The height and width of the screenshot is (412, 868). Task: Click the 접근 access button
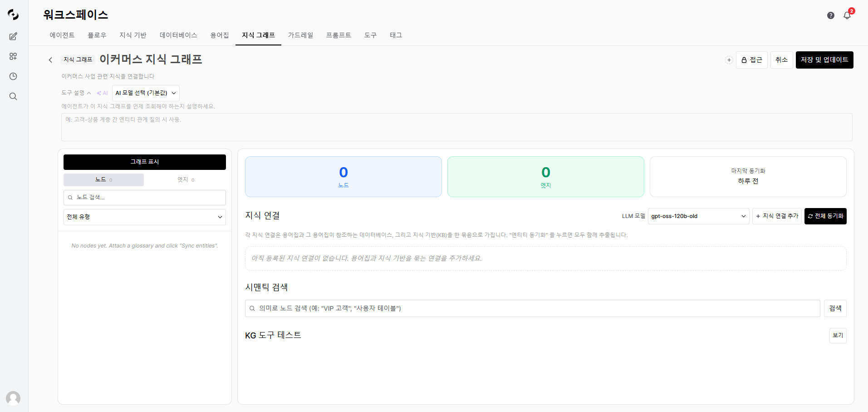(751, 60)
